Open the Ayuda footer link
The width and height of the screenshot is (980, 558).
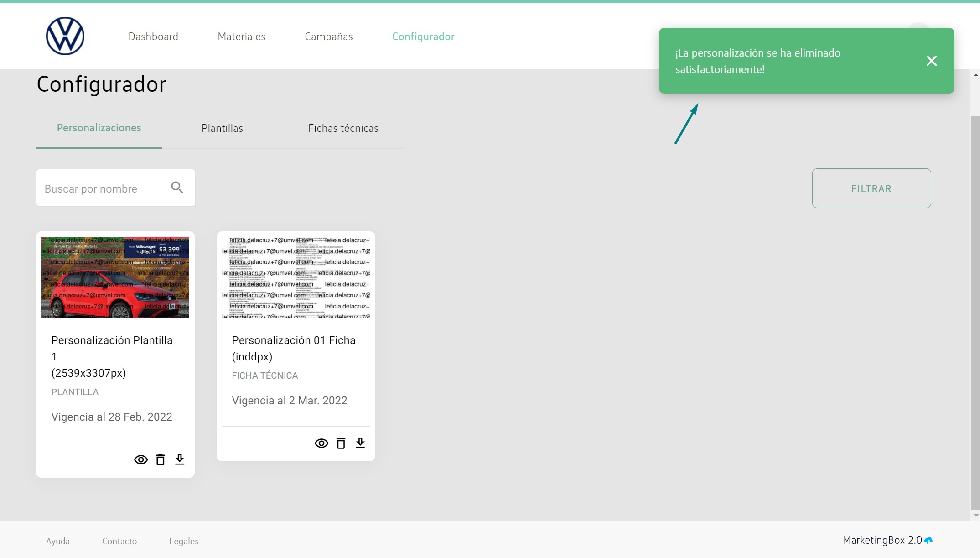[x=58, y=541]
